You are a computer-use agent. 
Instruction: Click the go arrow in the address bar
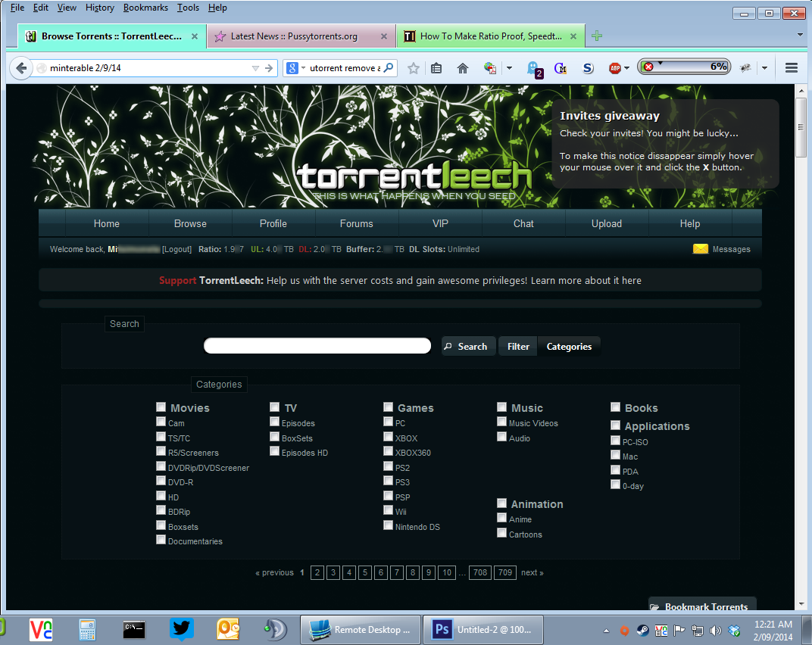coord(269,68)
